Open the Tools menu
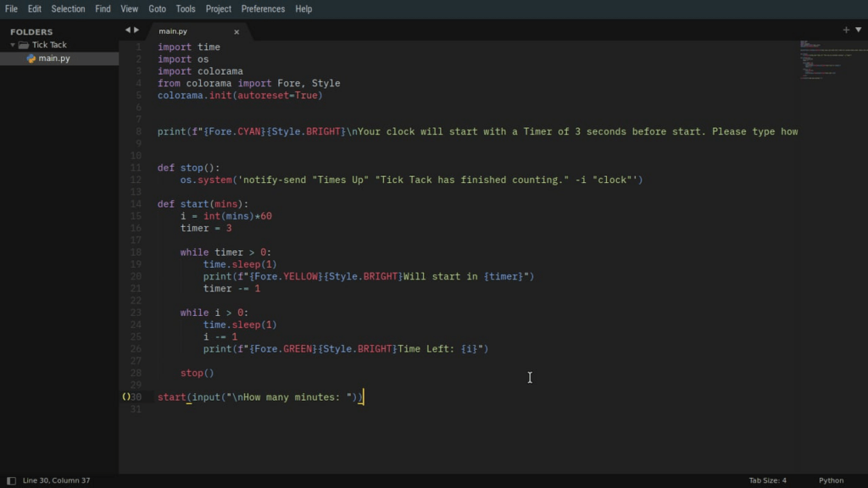868x488 pixels. click(186, 8)
